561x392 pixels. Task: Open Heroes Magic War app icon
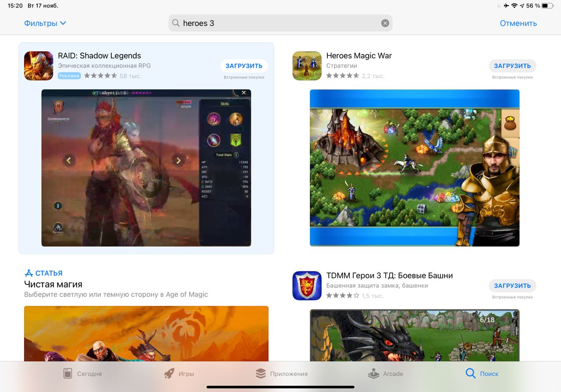[x=307, y=66]
